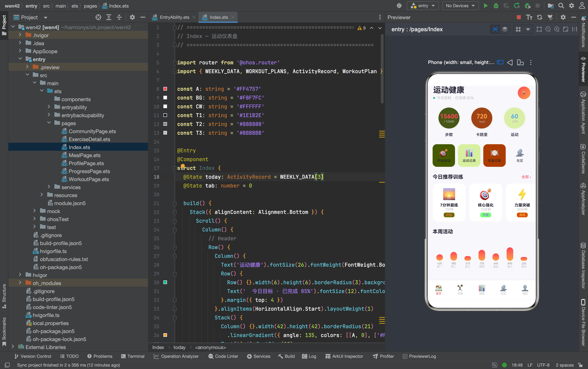Viewport: 588px width, 369px height.
Task: Stop the previewer with the red square icon
Action: coord(519,17)
